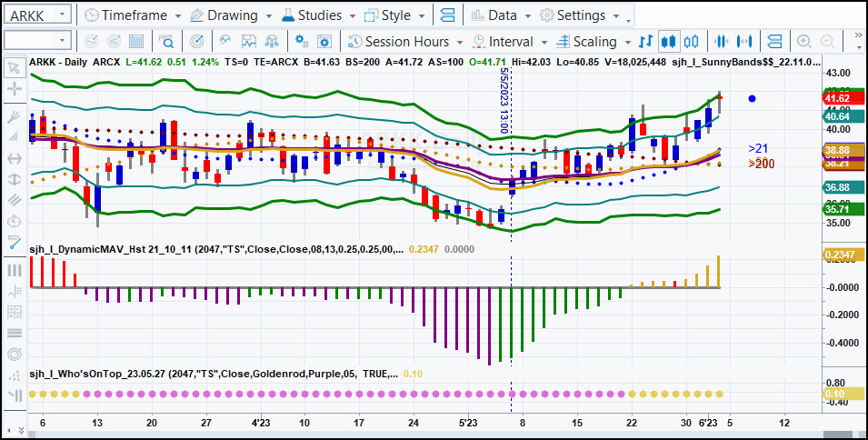Zoom out with the minus magnifier
The width and height of the screenshot is (868, 440).
[827, 42]
